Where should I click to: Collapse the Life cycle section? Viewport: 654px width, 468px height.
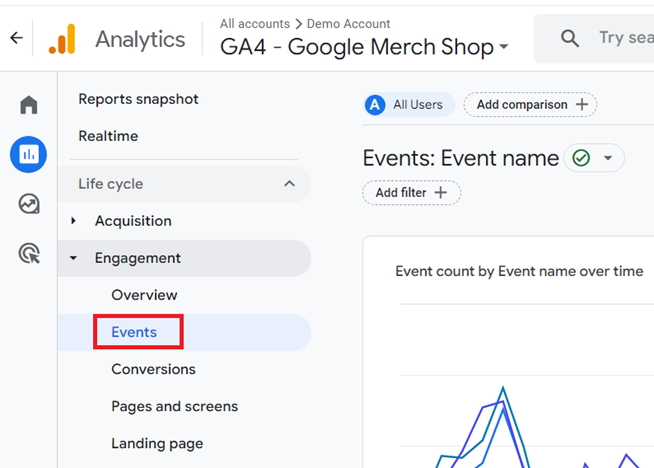click(x=289, y=184)
